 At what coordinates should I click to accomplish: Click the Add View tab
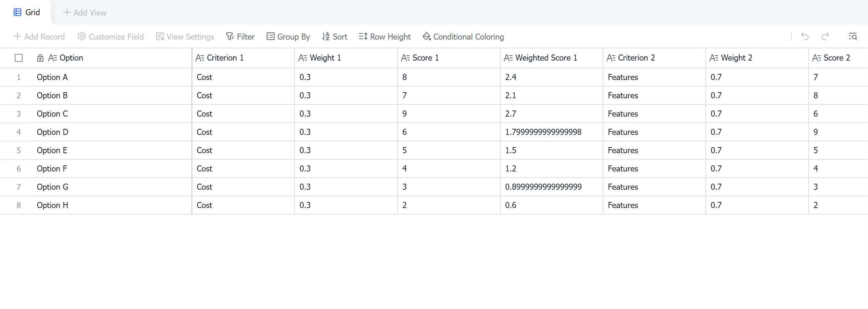(85, 13)
